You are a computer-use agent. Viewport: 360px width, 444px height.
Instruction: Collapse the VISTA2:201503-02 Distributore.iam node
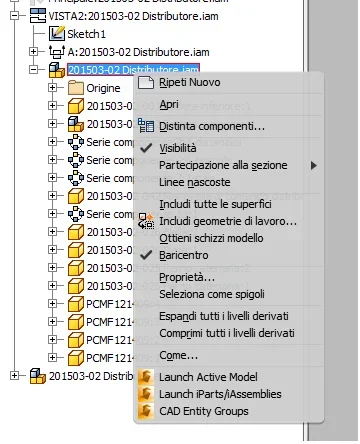(14, 15)
